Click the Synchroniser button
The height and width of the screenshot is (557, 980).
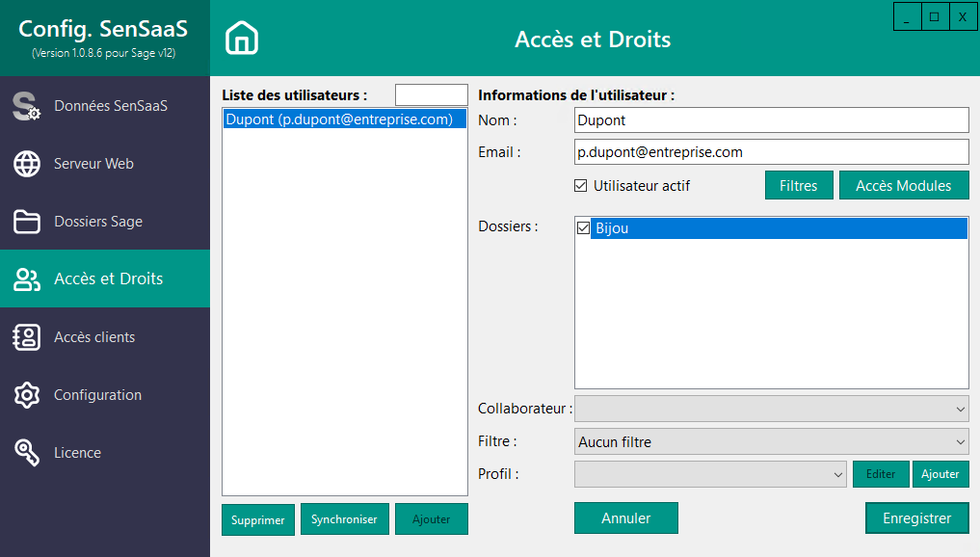coord(345,519)
